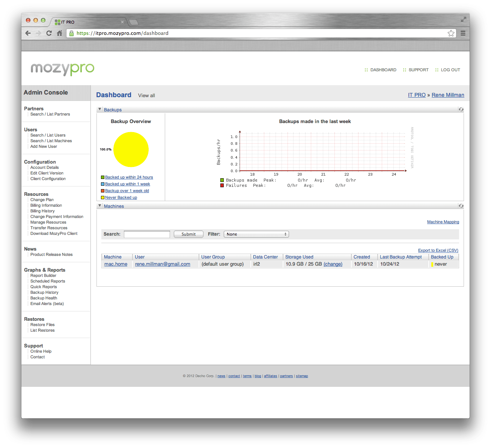Bookmark this page with the star icon
The height and width of the screenshot is (448, 491).
tap(451, 33)
